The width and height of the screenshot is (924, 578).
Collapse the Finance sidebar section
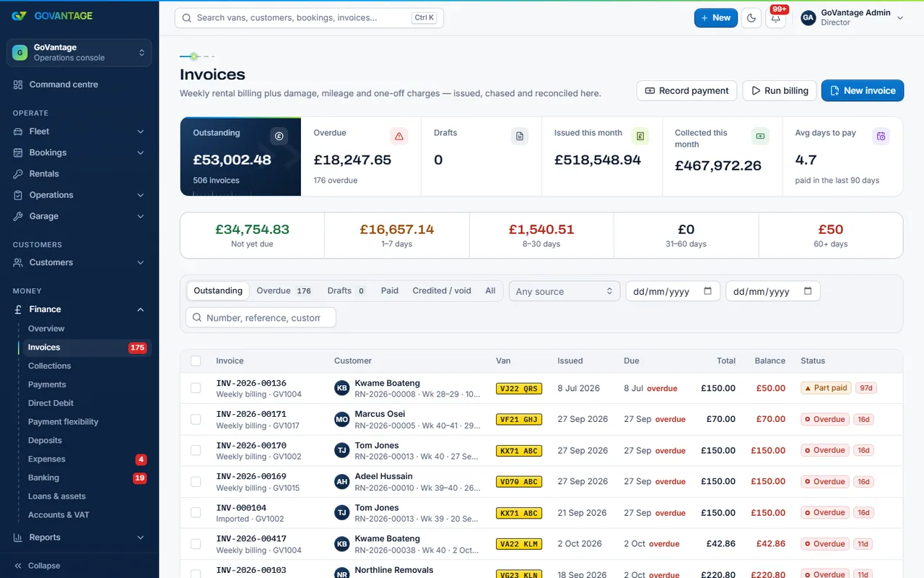pos(79,309)
